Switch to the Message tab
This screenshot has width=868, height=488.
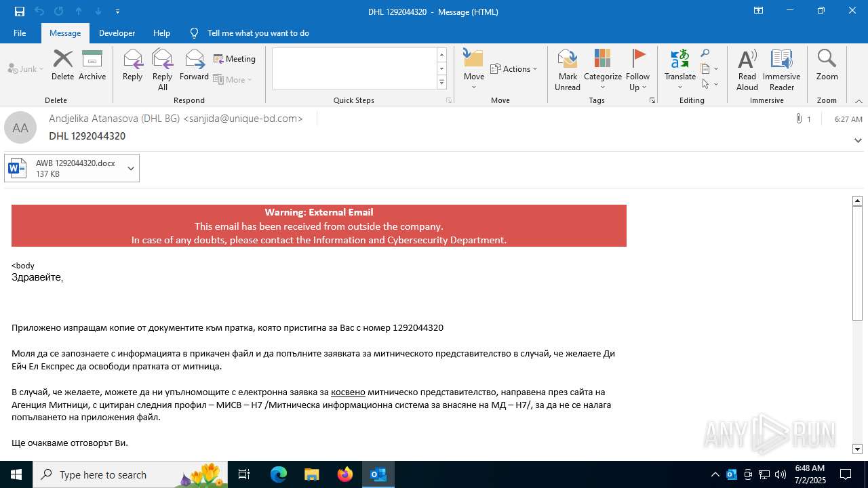tap(65, 33)
